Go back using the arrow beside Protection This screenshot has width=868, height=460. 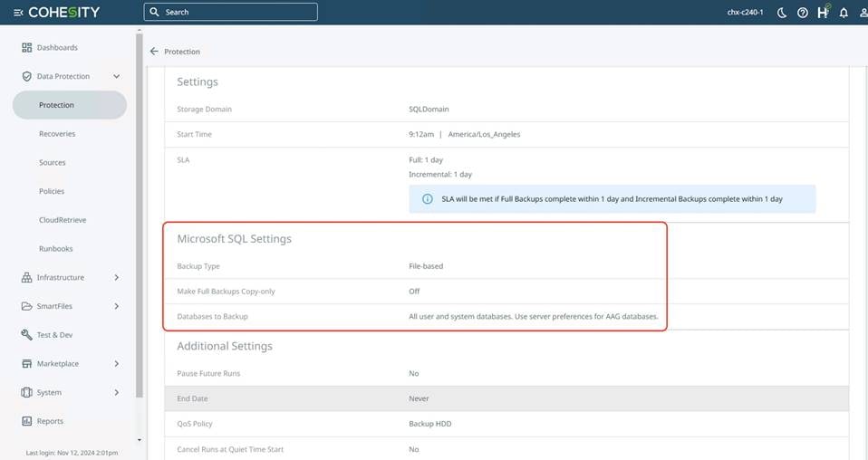pyautogui.click(x=154, y=52)
